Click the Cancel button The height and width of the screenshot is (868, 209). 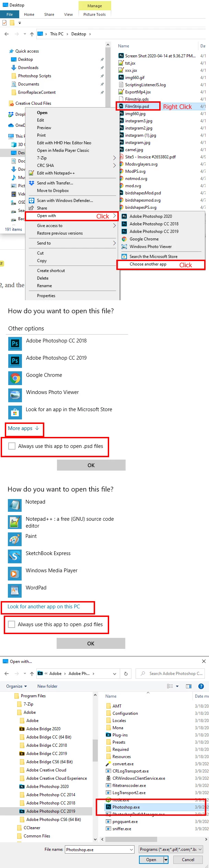pyautogui.click(x=188, y=859)
